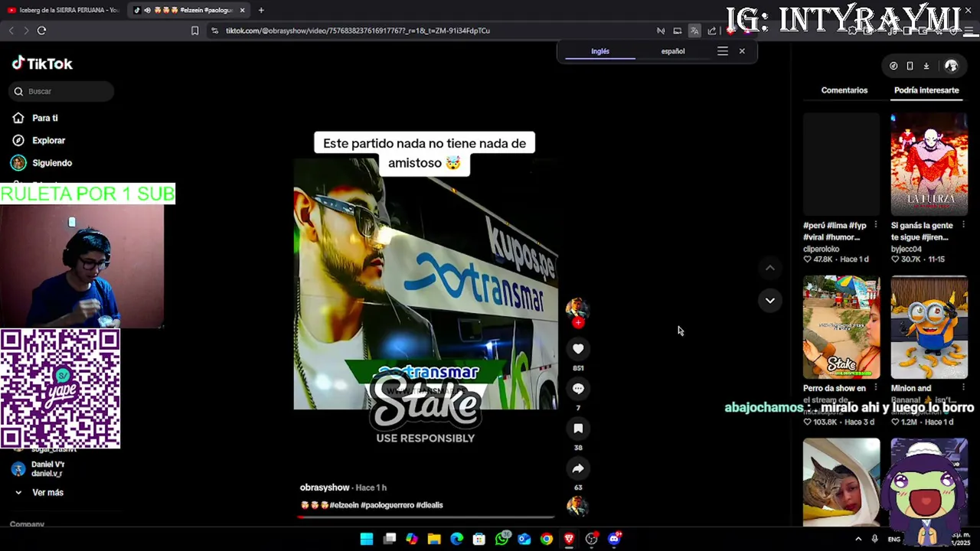980x551 pixels.
Task: Seek in the video progress bar
Action: tap(426, 517)
